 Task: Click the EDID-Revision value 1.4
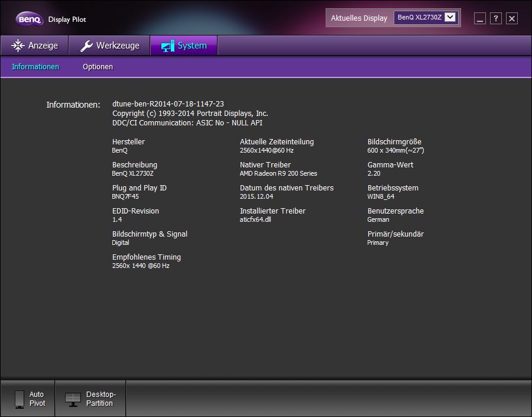117,219
